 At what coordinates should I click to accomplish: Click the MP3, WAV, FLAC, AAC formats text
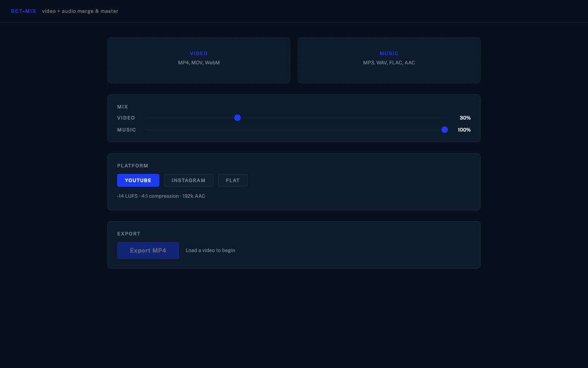[x=389, y=63]
